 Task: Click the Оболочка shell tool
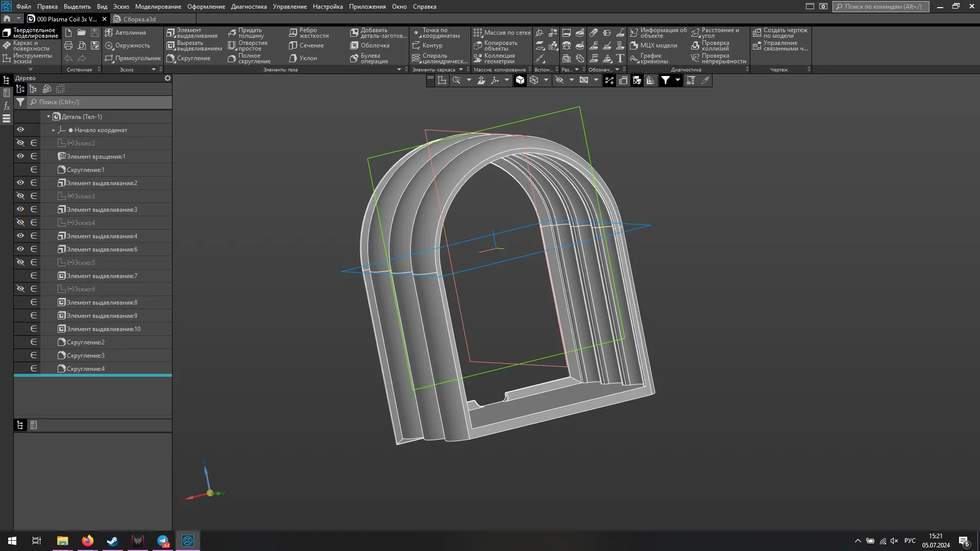[x=370, y=45]
